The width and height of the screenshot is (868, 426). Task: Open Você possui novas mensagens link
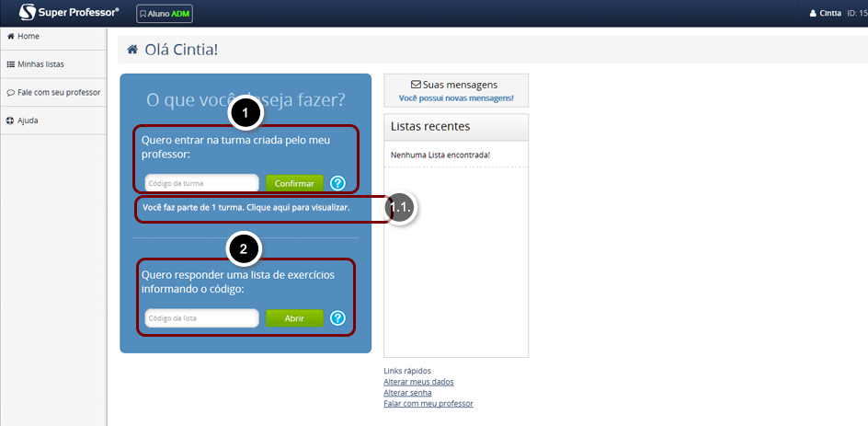(x=456, y=98)
